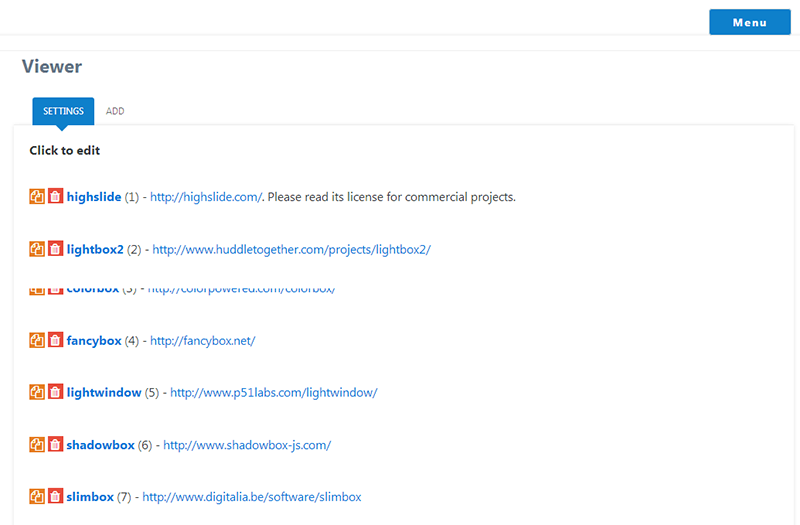Follow the p51labs.com lightwindow link

[x=273, y=393]
